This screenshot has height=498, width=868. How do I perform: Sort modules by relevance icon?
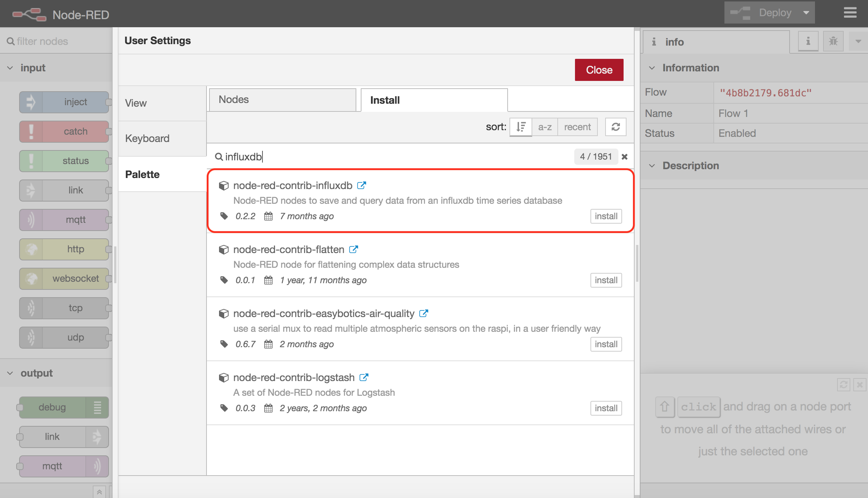pyautogui.click(x=521, y=127)
